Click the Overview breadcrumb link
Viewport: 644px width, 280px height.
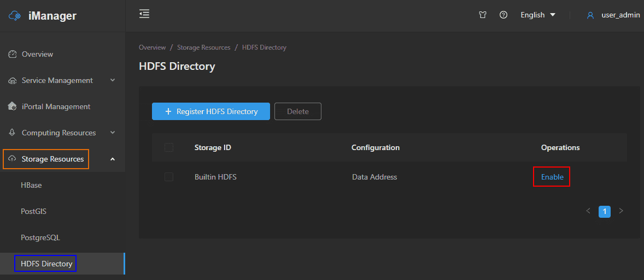[x=152, y=47]
